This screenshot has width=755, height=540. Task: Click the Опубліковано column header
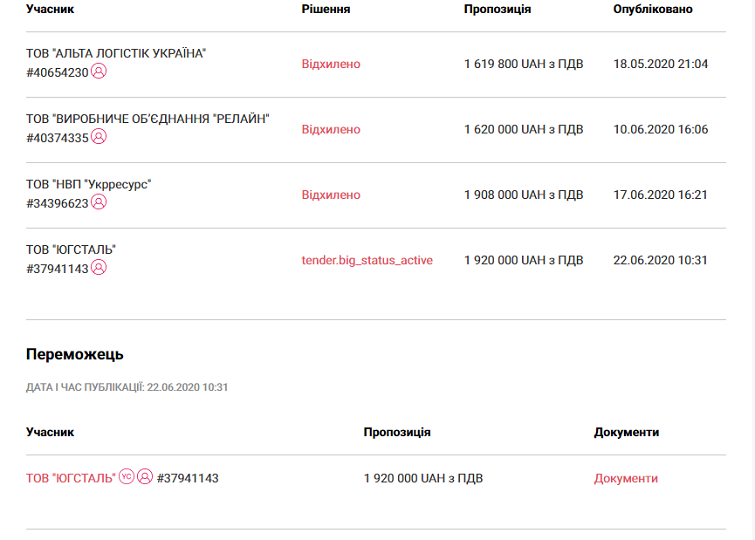(x=653, y=9)
